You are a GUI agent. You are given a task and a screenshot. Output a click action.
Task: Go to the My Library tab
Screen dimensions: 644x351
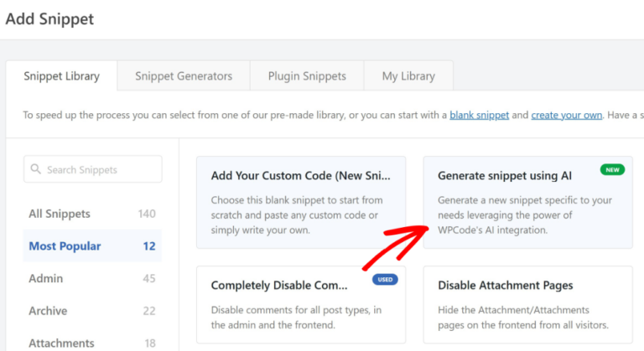pyautogui.click(x=408, y=76)
